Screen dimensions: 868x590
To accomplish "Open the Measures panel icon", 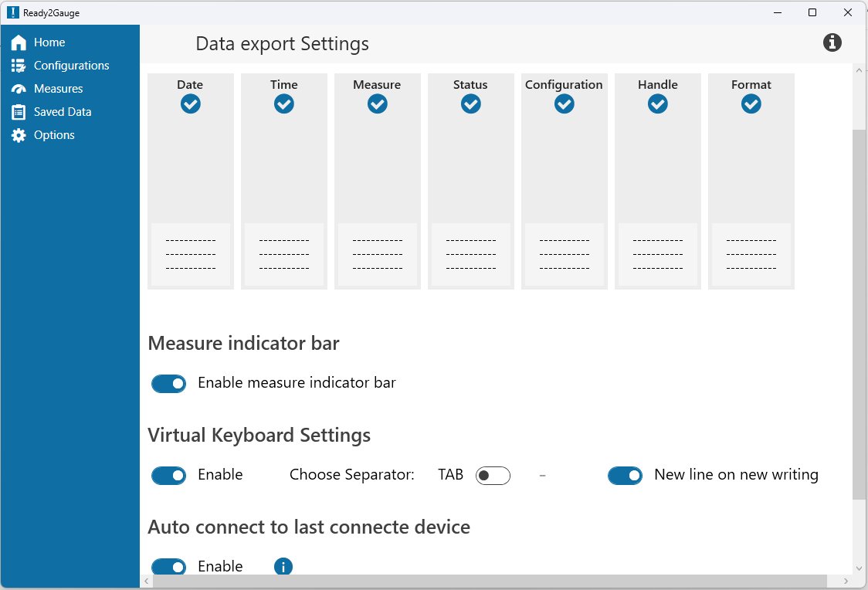I will click(x=17, y=89).
